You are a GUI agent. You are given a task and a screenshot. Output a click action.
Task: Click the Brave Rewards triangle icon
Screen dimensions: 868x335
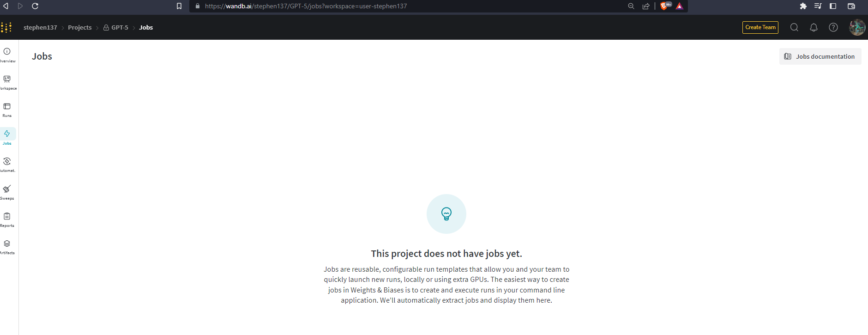coord(680,6)
